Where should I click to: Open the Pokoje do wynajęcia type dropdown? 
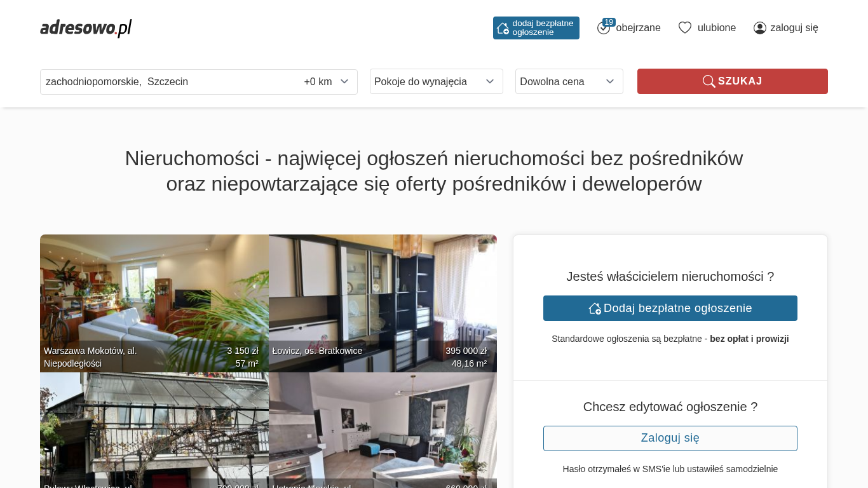point(437,81)
